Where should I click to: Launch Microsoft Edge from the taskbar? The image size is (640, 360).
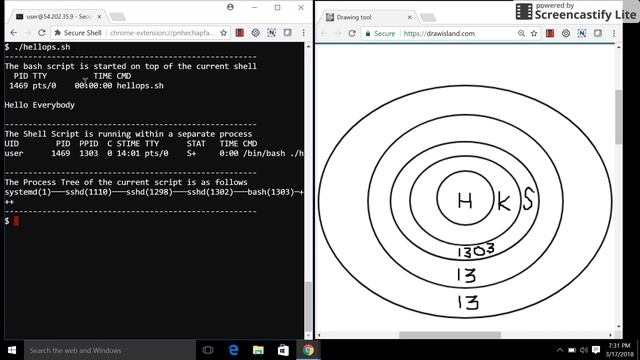[233, 350]
